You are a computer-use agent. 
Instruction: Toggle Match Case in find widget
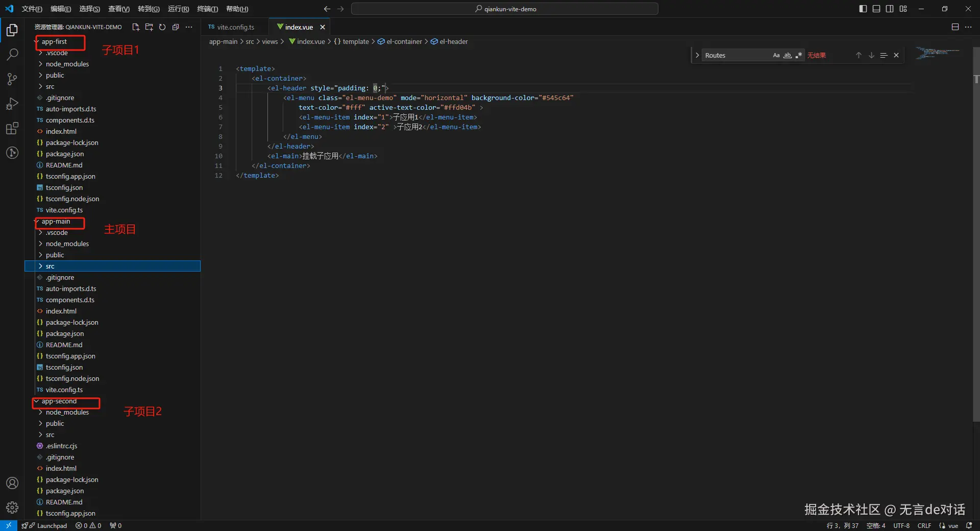coord(776,55)
